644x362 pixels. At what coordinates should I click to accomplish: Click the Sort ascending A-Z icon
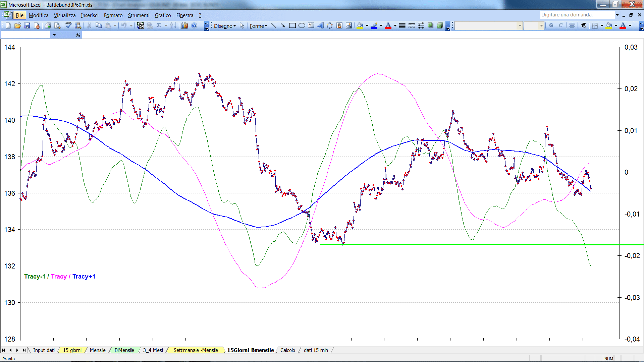point(173,25)
